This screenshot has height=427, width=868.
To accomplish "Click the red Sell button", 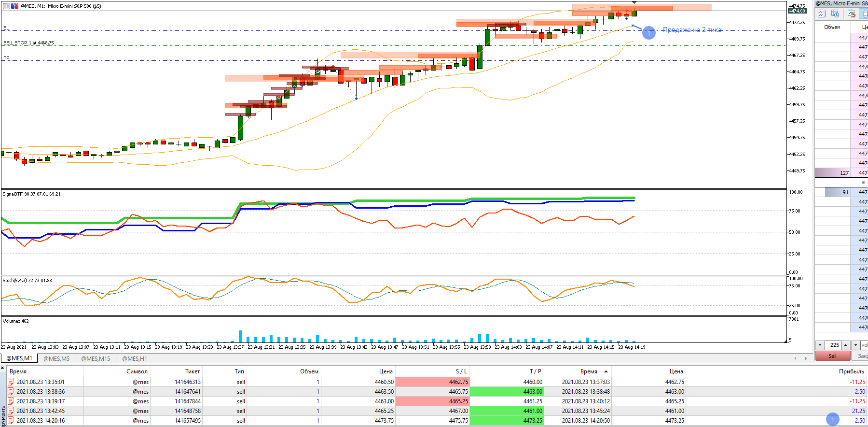I will (x=833, y=356).
